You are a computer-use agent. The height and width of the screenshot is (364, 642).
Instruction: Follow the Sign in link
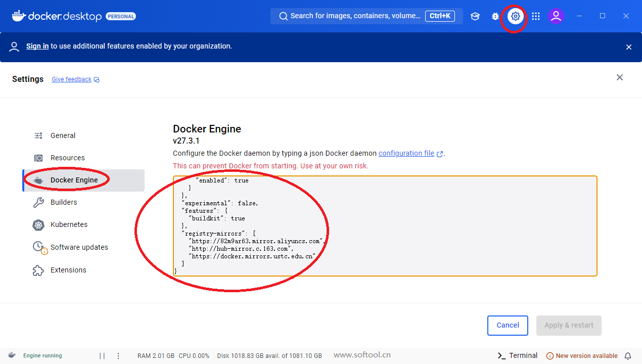[x=37, y=46]
